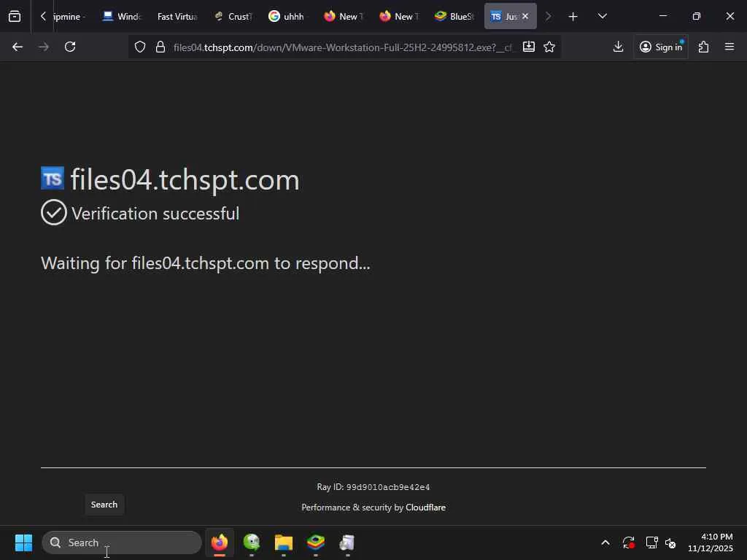Click the taskbar Search box
The height and width of the screenshot is (560, 747).
122,542
